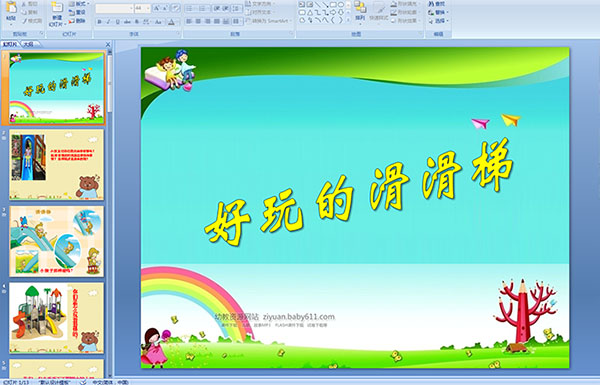Select the oval shape in shapes gallery
The height and width of the screenshot is (385, 600).
pos(341,5)
